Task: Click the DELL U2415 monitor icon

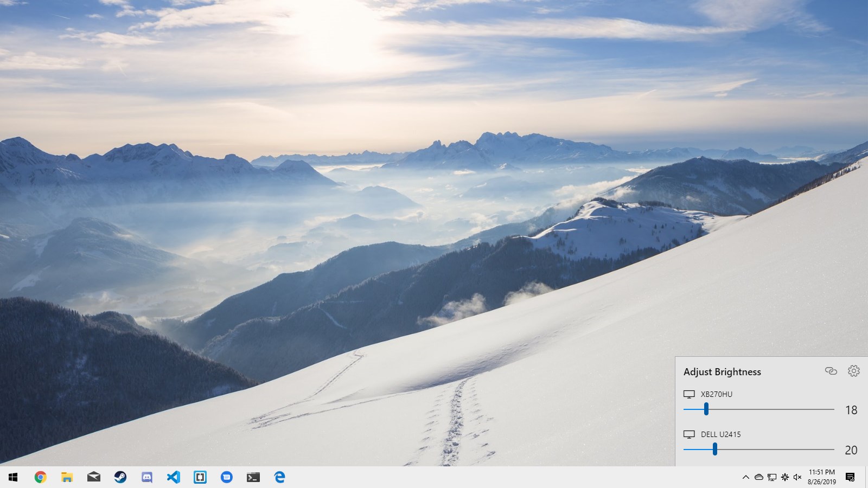Action: (x=689, y=434)
